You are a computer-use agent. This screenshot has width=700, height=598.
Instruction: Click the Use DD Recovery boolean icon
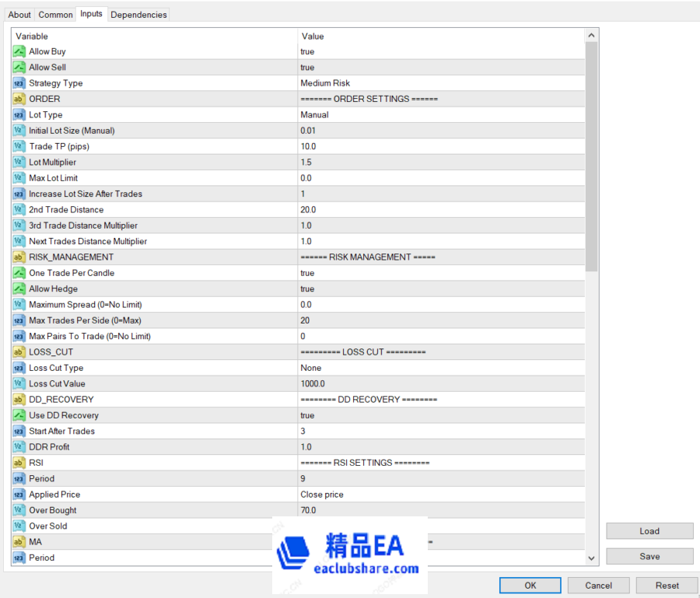click(19, 415)
